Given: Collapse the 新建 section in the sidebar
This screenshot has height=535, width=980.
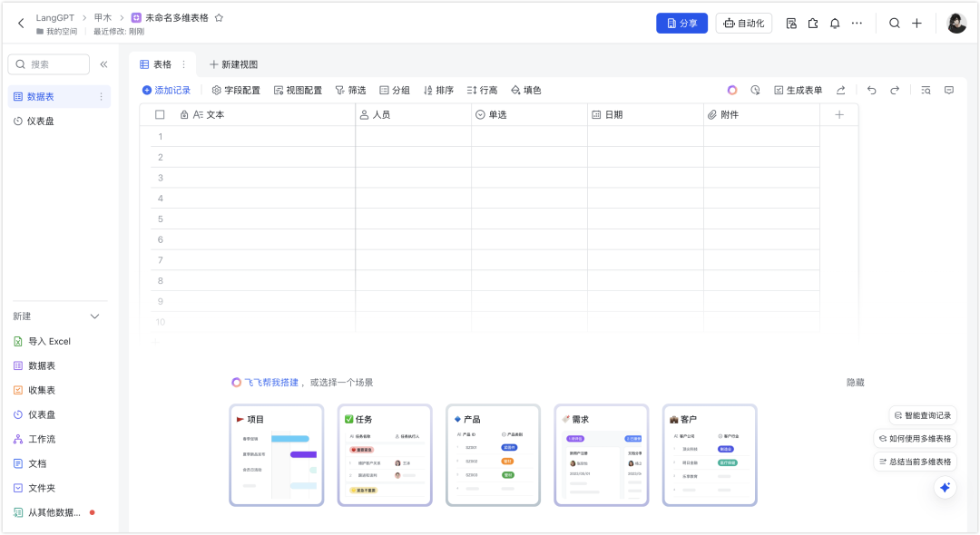Looking at the screenshot, I should pyautogui.click(x=94, y=316).
